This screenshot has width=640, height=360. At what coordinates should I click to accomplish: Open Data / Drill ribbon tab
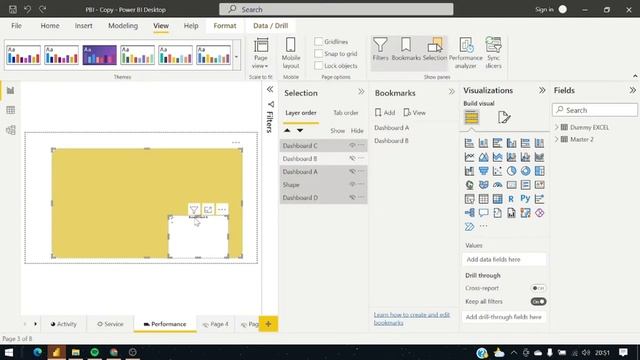[270, 26]
